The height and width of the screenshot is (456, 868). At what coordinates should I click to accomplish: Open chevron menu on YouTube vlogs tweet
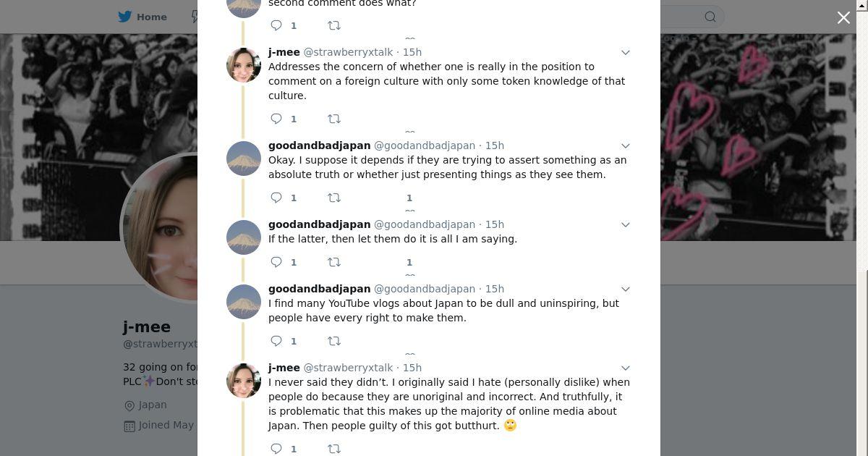coord(626,289)
